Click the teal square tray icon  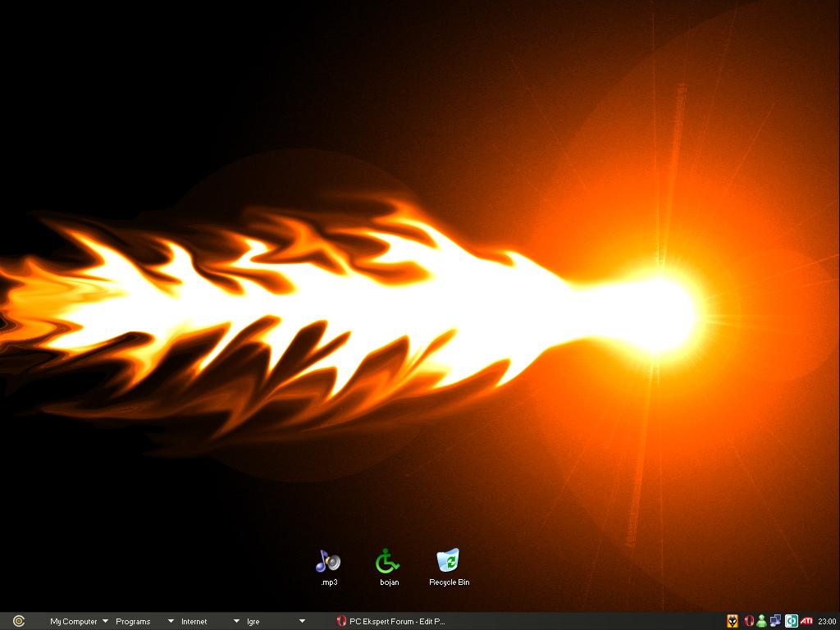coord(792,621)
